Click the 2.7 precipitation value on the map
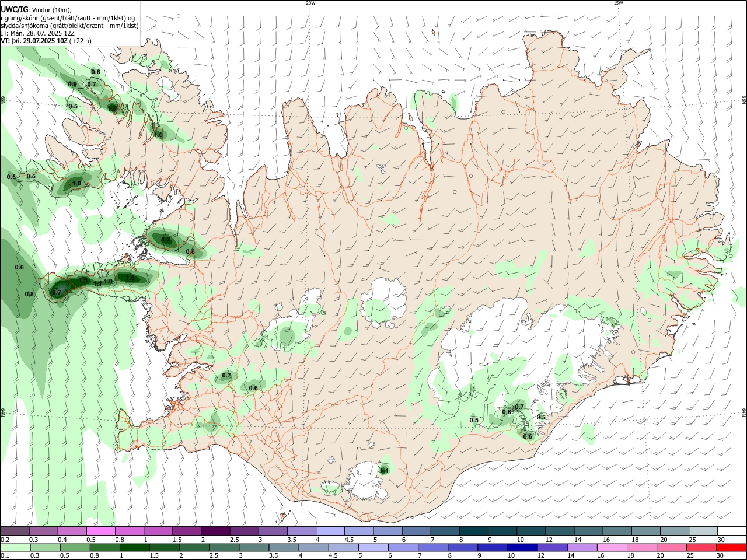 [x=57, y=292]
